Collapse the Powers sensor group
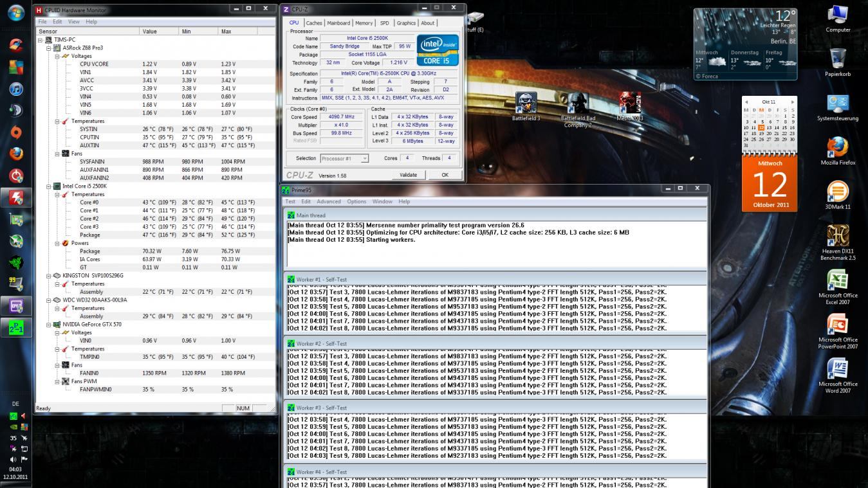 point(57,243)
